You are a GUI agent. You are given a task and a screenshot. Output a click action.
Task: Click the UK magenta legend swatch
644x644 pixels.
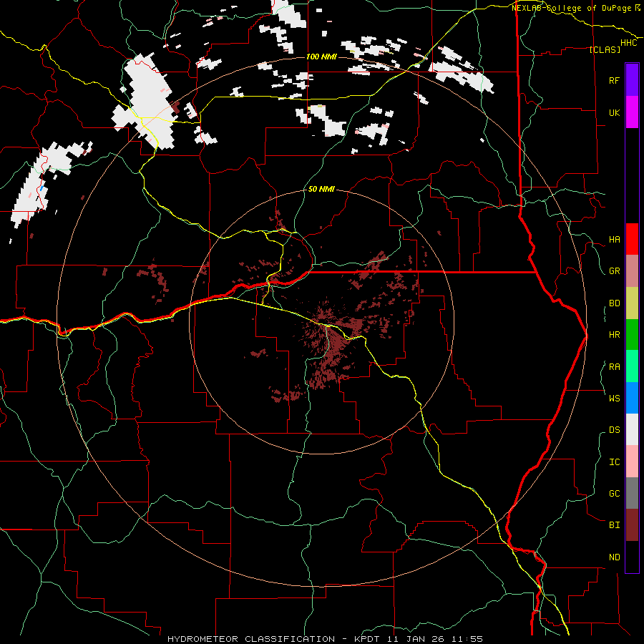[632, 112]
